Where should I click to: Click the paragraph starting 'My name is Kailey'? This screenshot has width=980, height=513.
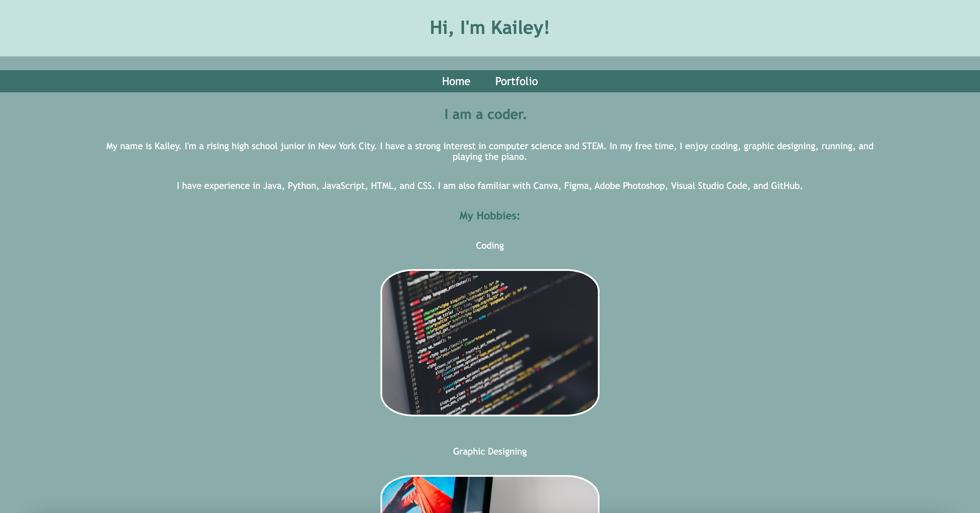(490, 152)
